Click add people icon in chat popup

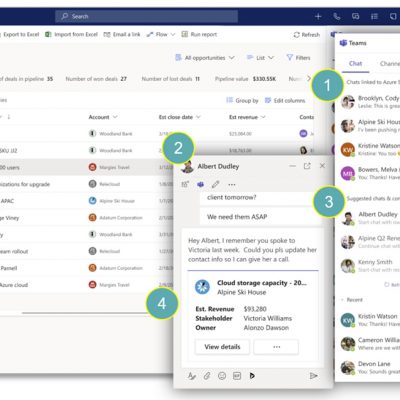185,184
